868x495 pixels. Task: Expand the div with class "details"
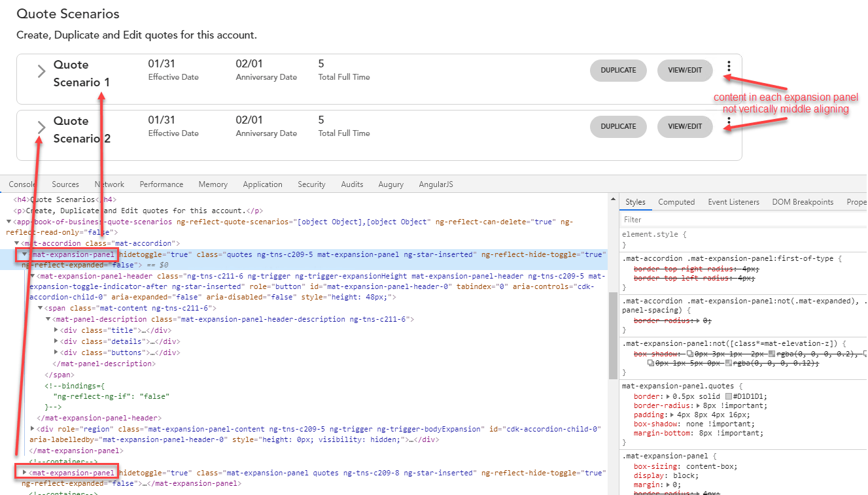pos(56,341)
